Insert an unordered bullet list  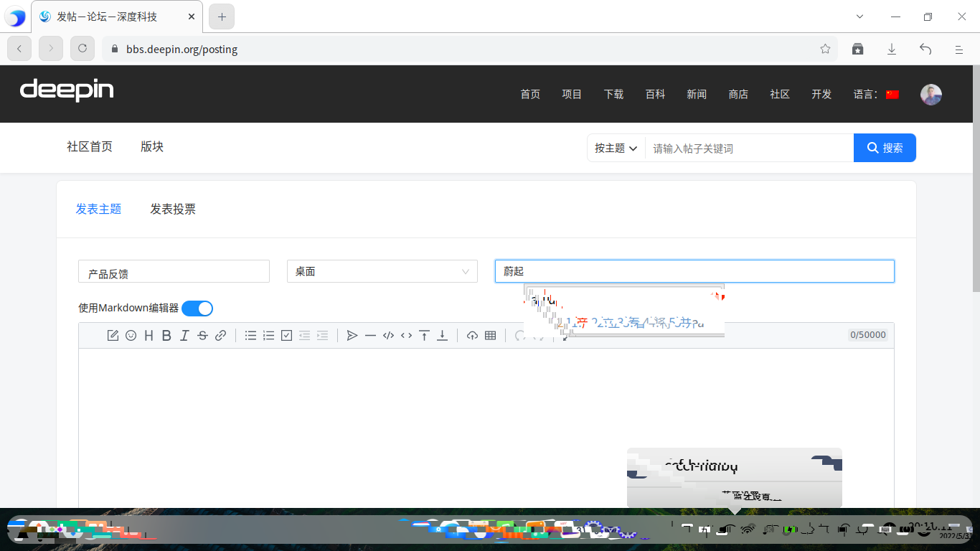tap(250, 335)
